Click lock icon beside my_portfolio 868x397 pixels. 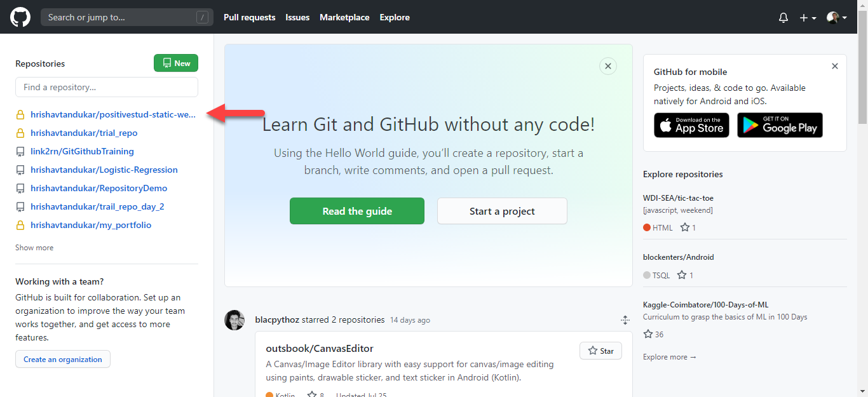(x=20, y=225)
